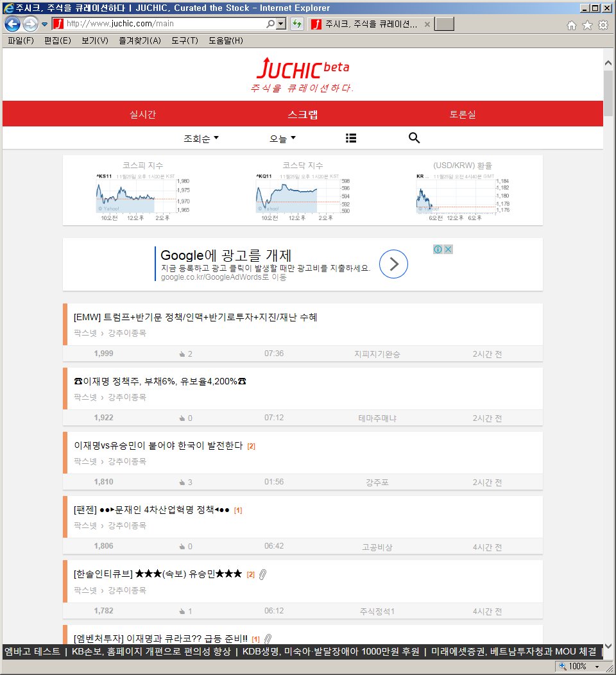Open the 편집(E) menu

coord(57,40)
